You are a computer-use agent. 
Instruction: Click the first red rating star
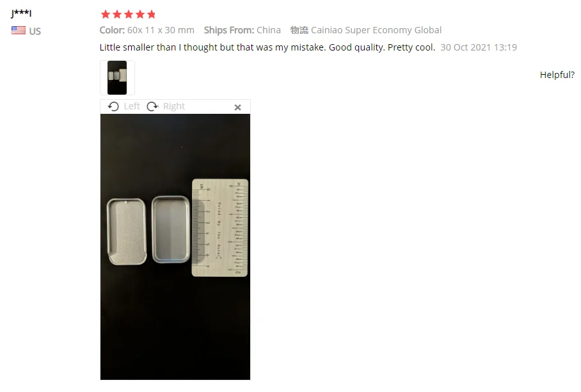coord(106,15)
